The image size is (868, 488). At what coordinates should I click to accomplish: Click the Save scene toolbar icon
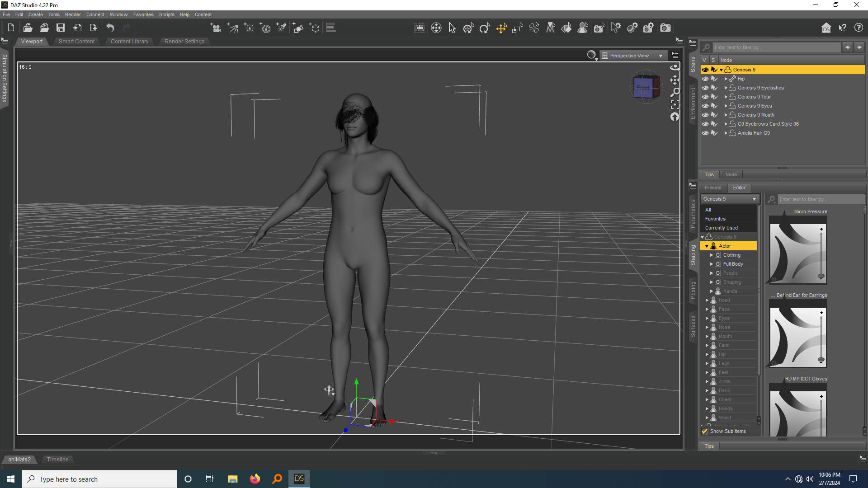pyautogui.click(x=60, y=28)
